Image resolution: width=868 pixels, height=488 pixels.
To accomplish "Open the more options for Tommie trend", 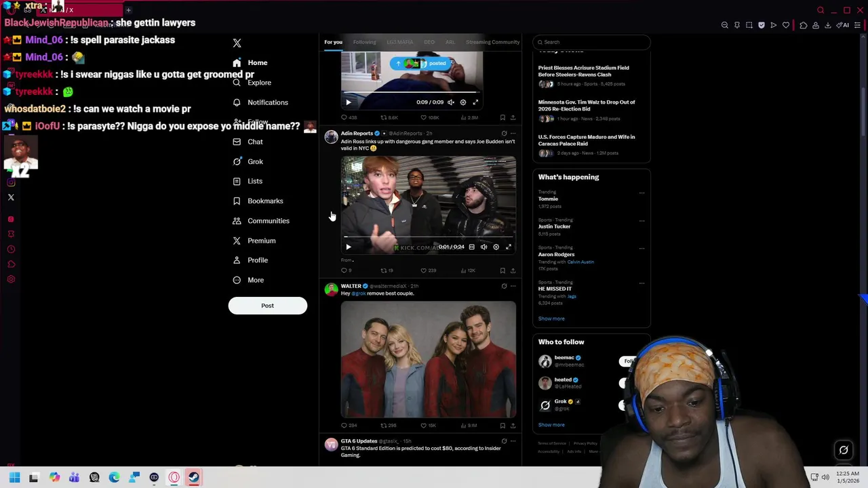I will (642, 192).
